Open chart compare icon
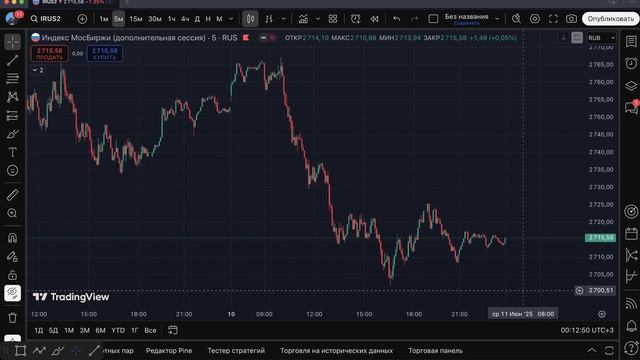 pyautogui.click(x=303, y=19)
